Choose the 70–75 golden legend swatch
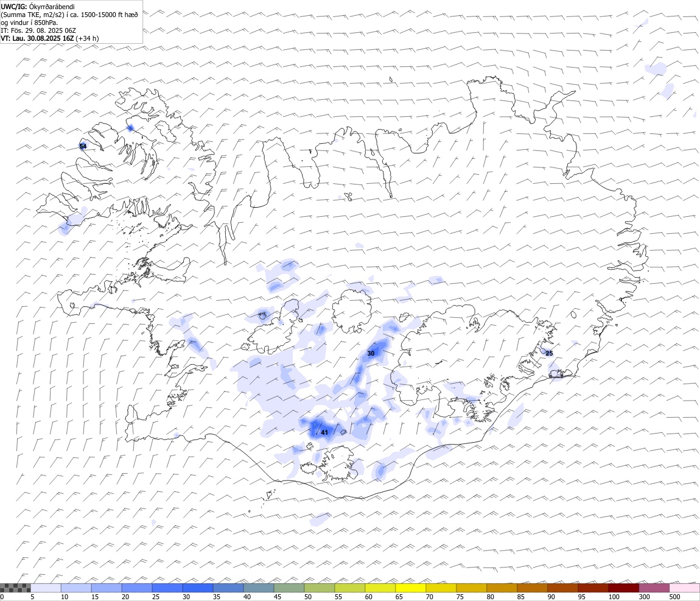 [x=441, y=588]
